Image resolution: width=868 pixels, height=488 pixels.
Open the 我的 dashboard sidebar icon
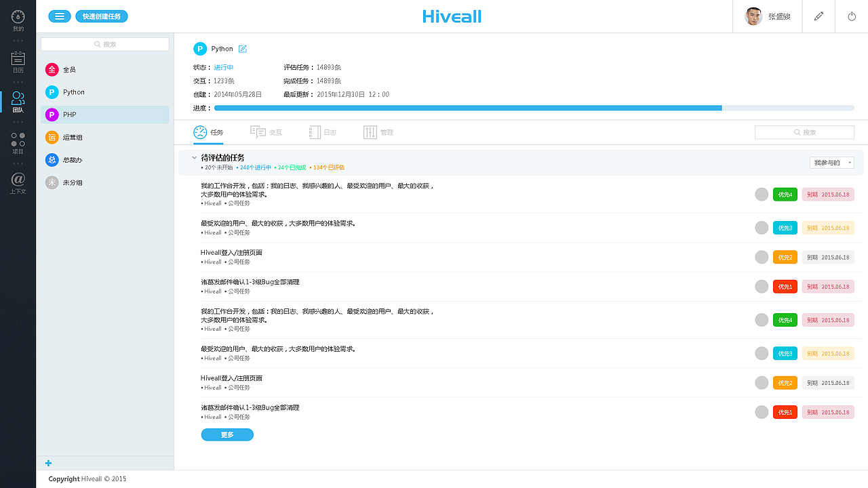18,20
